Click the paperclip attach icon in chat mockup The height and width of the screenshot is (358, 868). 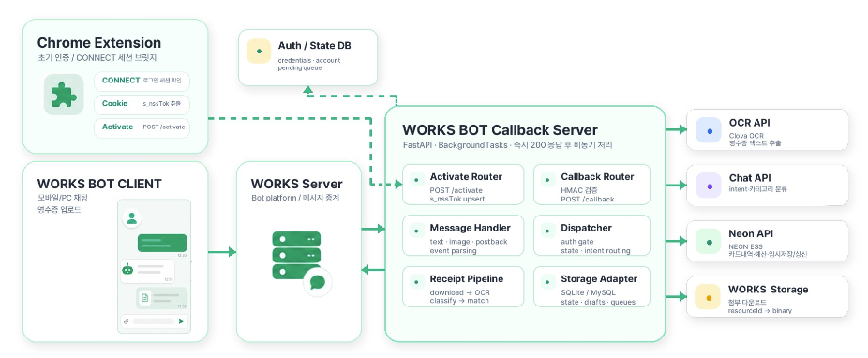click(127, 321)
